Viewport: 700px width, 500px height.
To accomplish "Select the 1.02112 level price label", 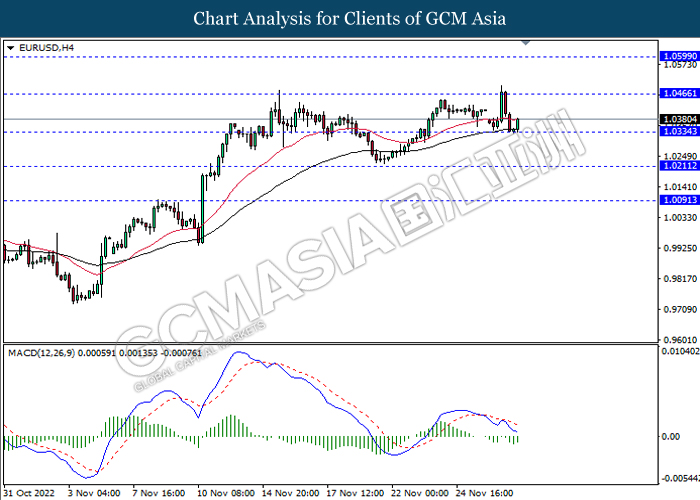I will 679,166.
